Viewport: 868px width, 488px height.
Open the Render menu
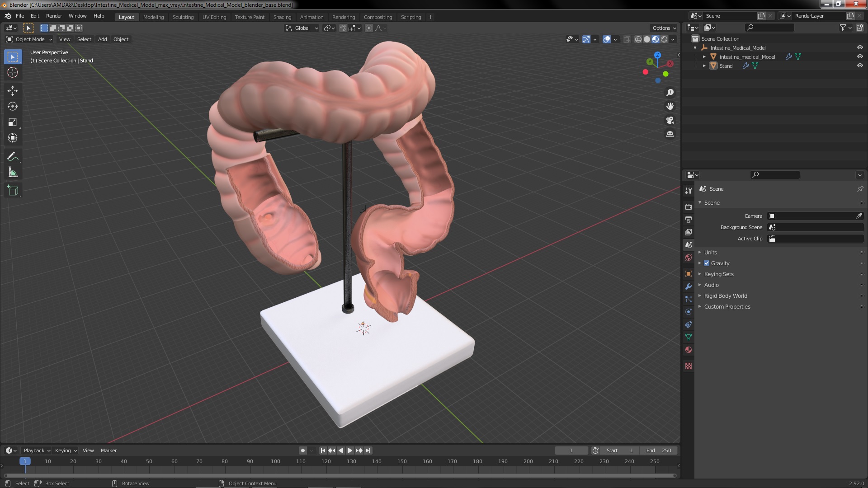[x=54, y=16]
